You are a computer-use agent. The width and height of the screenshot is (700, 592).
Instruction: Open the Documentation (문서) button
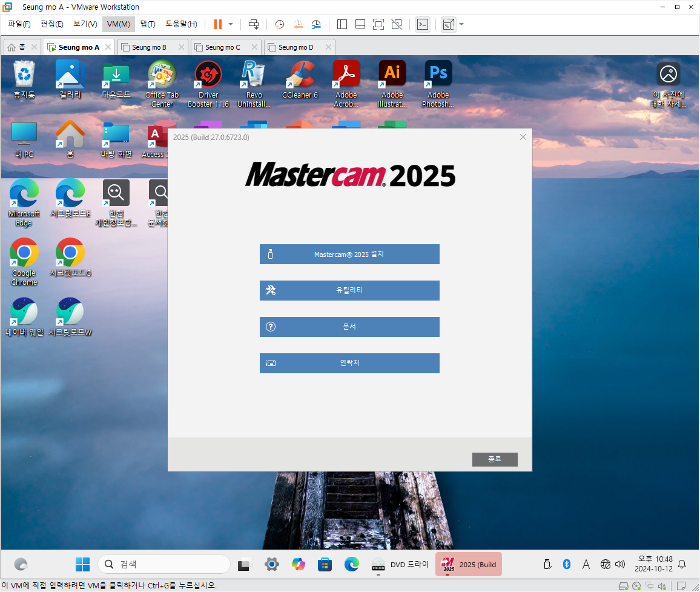pyautogui.click(x=349, y=327)
